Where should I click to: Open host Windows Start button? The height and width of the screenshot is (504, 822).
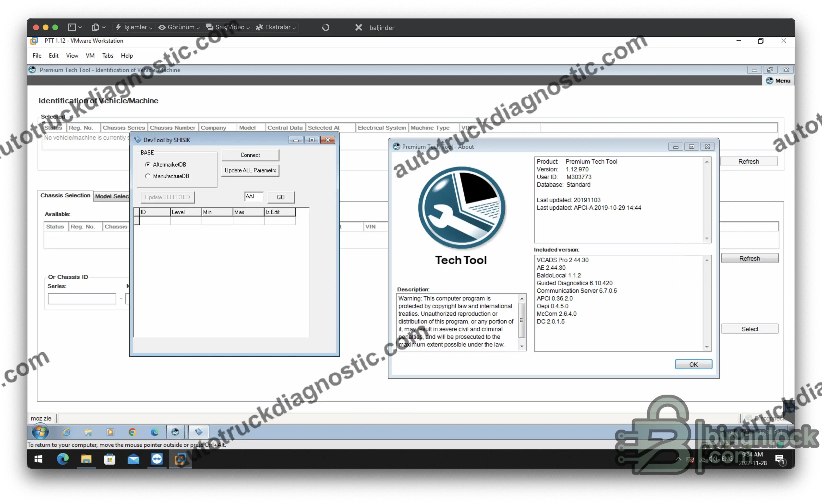click(x=38, y=459)
